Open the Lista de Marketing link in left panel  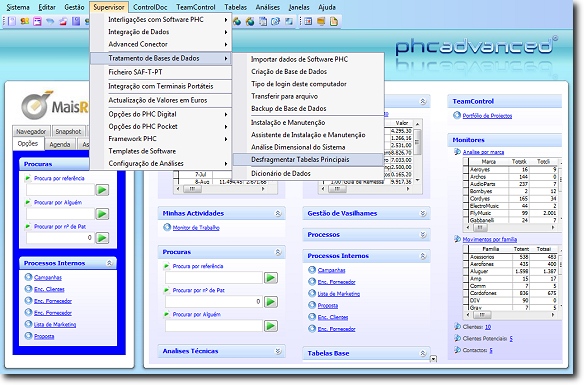55,325
